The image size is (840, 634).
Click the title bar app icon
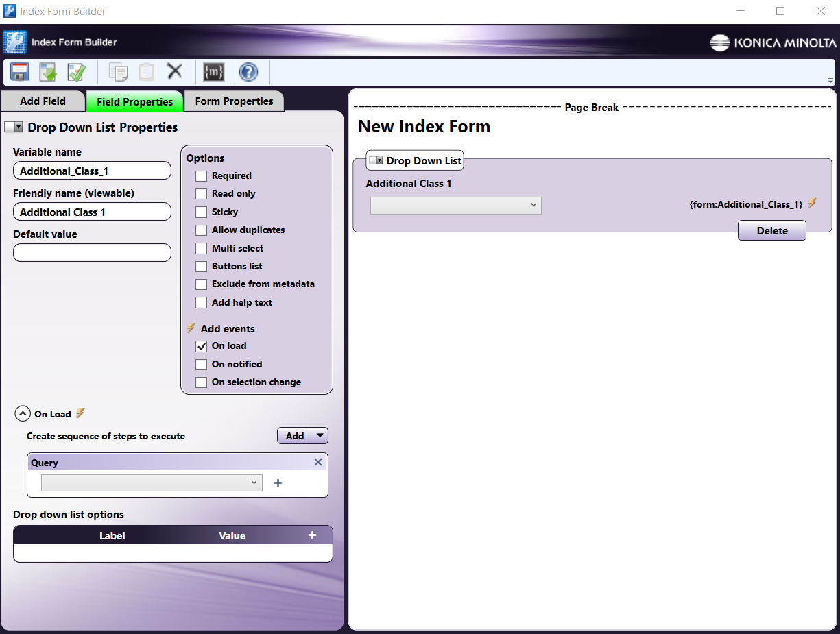(10, 11)
